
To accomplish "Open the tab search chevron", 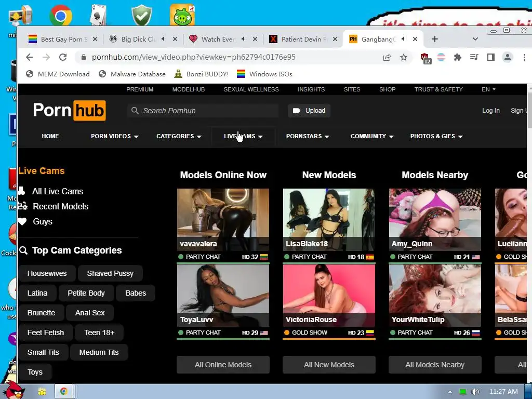I will [x=475, y=39].
